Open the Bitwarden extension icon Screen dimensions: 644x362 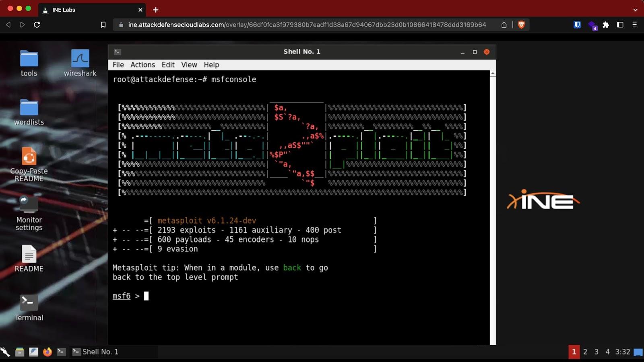577,25
